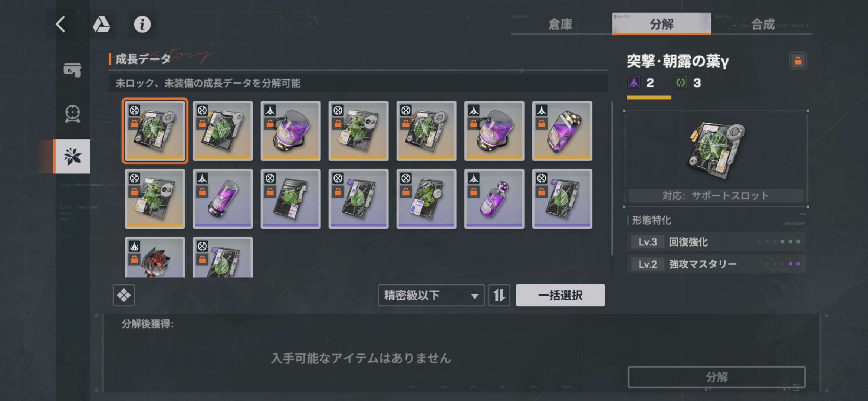Select the purple bottle item in second row

(494, 199)
